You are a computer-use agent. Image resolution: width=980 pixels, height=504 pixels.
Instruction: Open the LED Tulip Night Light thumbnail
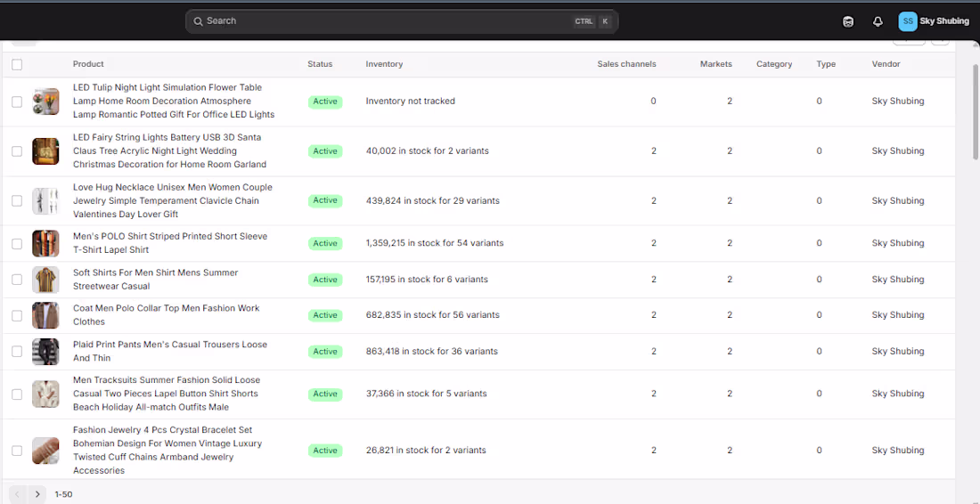coord(45,102)
